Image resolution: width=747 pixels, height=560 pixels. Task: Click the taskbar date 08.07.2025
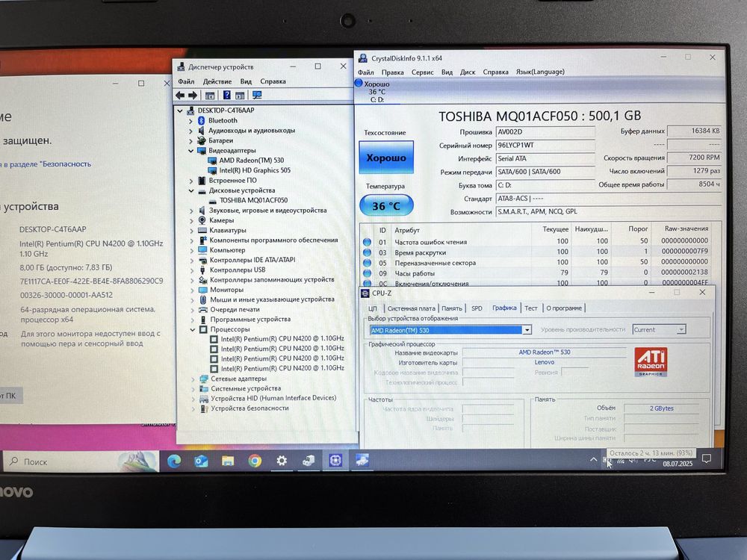678,464
